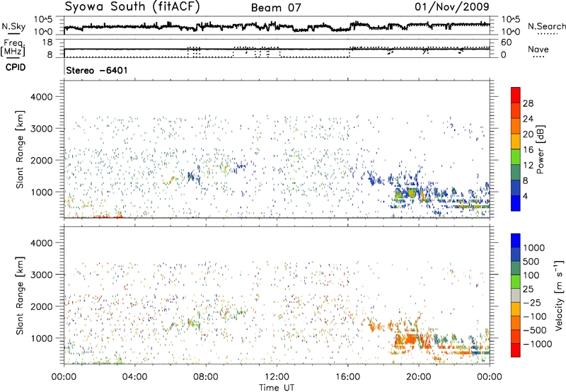Click the yellow 16–20 dB Power color segment
The height and width of the screenshot is (392, 566).
516,142
